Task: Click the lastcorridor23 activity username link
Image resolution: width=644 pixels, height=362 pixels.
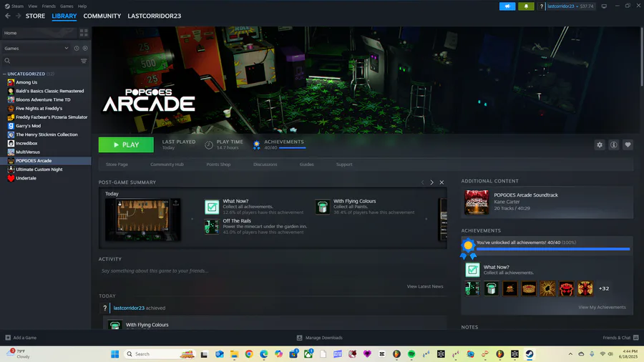Action: click(129, 308)
